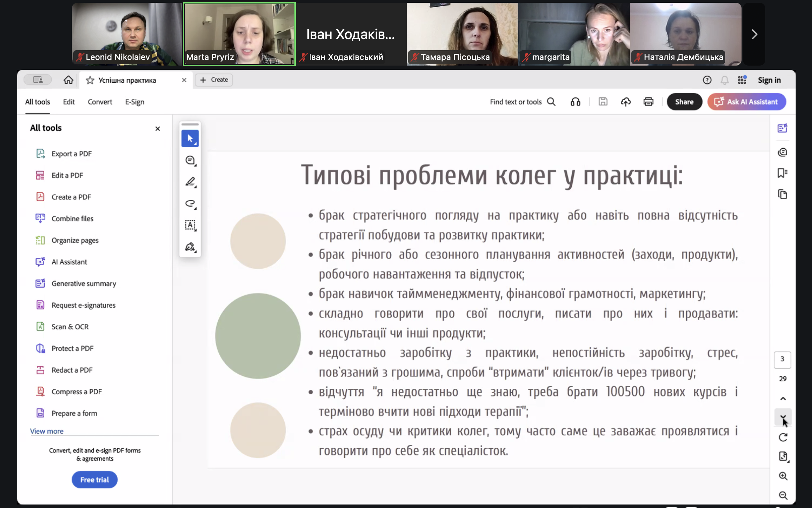Switch to the E-Sign tab

[135, 102]
